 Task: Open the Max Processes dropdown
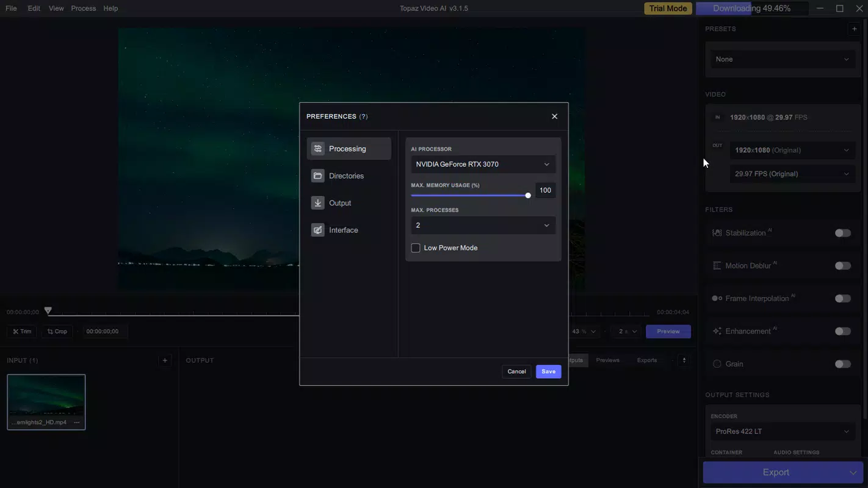[483, 225]
